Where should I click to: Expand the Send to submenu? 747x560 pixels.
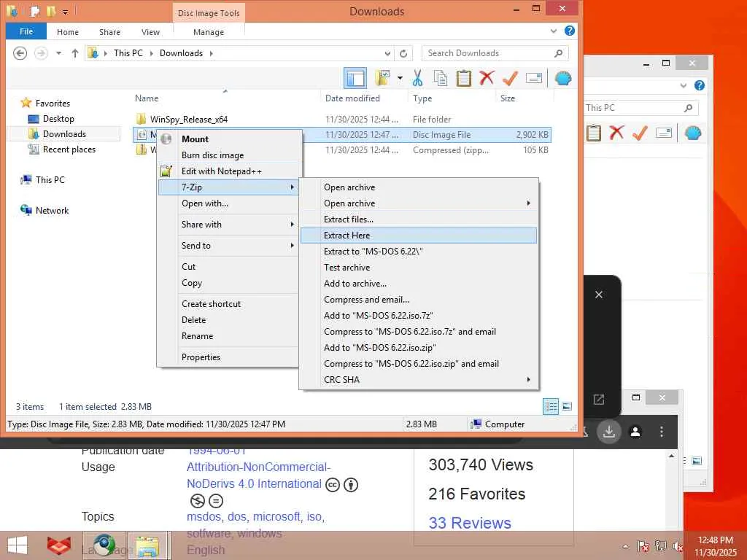tap(229, 246)
